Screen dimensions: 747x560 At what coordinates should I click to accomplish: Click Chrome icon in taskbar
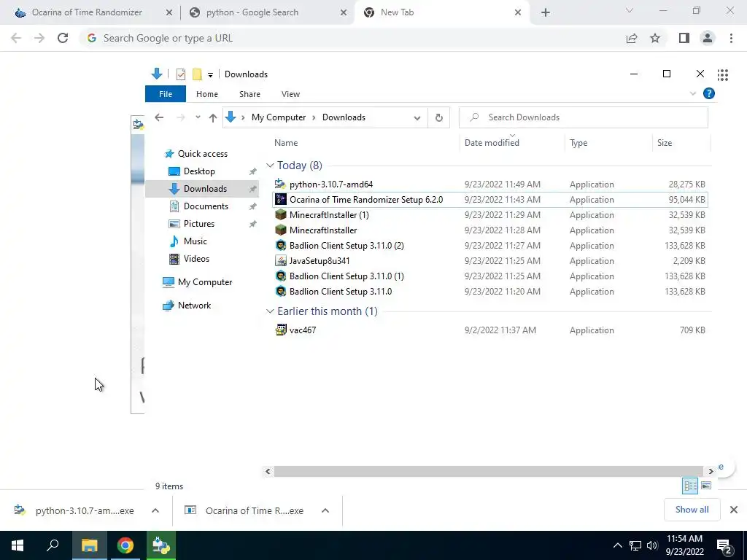coord(125,545)
